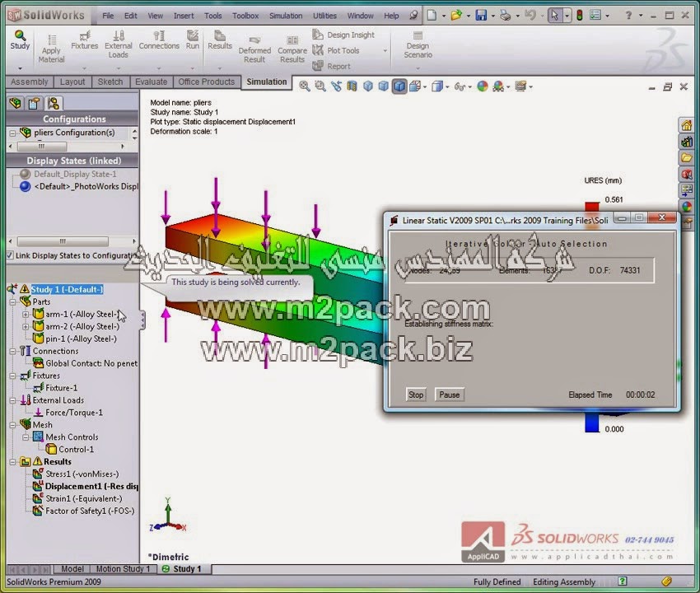
Task: Toggle Link Display States to Configurations checkbox
Action: click(x=10, y=255)
